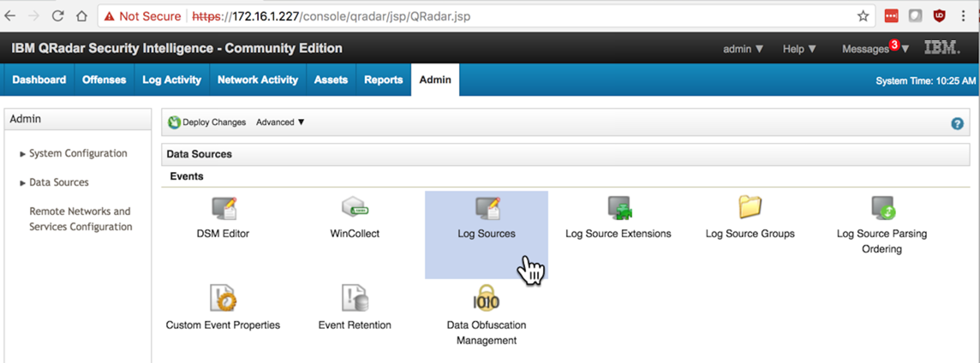Open the Advanced dropdown menu
980x363 pixels.
point(280,122)
